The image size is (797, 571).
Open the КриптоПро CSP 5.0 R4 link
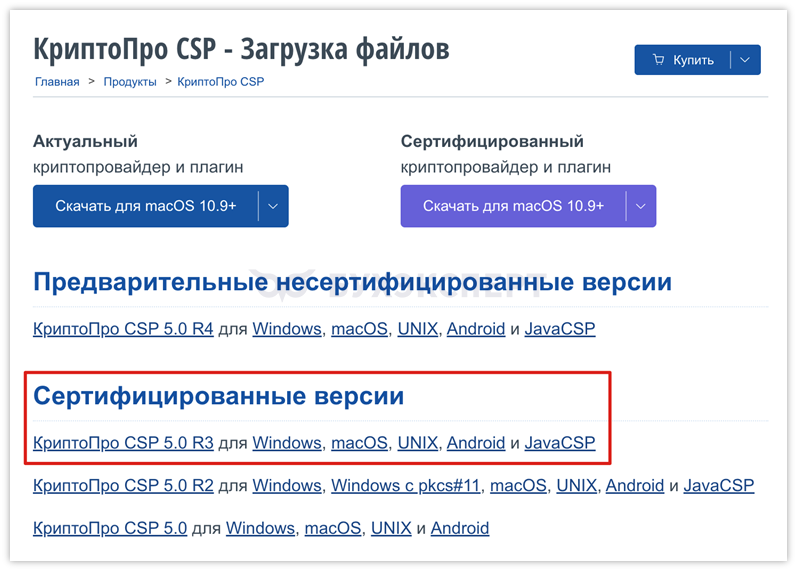[123, 329]
